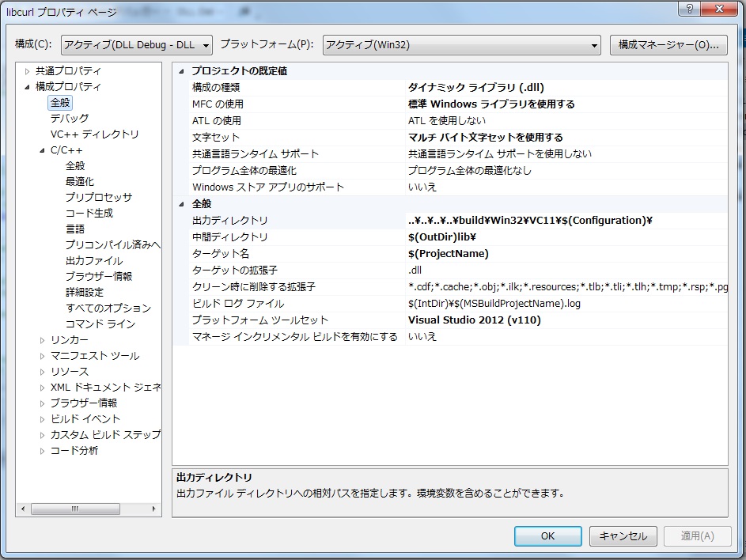Expand the ビルド イベント node

pos(43,419)
